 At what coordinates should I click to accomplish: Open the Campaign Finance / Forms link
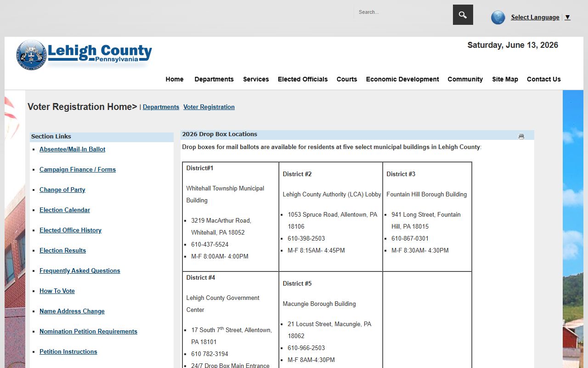(x=78, y=169)
